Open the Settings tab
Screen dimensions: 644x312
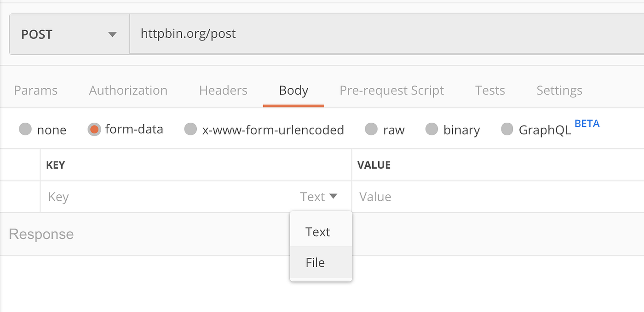(559, 90)
